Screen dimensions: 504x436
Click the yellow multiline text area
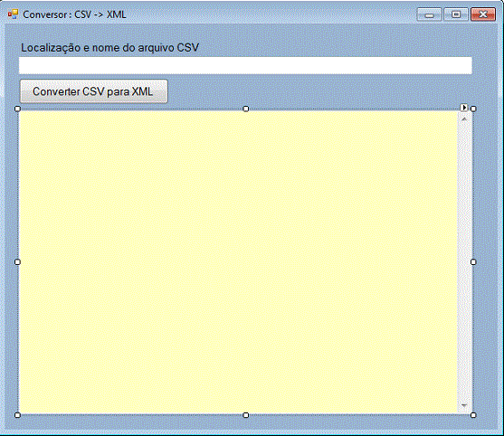[x=238, y=262]
